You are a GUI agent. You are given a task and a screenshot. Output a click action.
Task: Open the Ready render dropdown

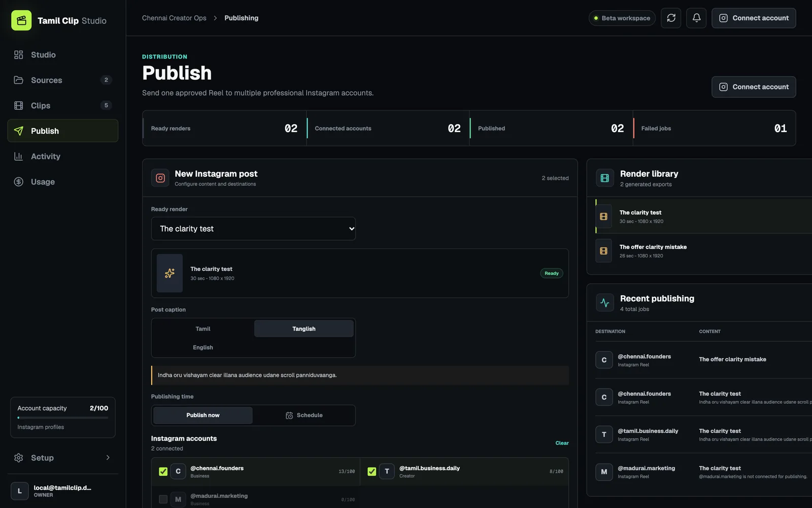(x=253, y=229)
